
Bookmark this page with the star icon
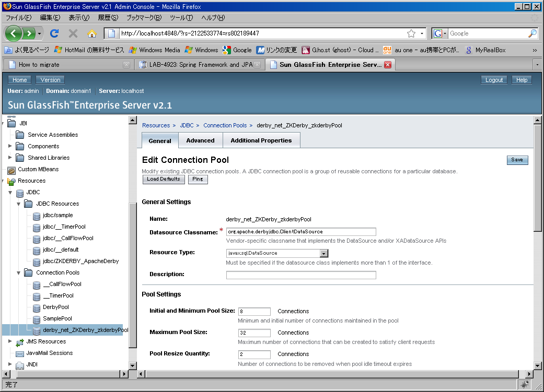point(411,33)
